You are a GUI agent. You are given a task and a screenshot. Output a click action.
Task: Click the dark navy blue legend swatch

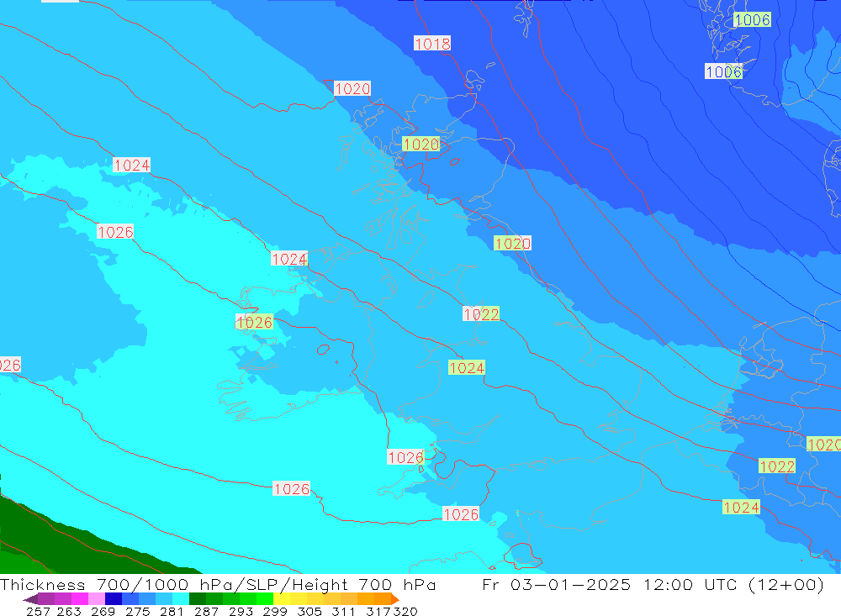click(x=114, y=599)
